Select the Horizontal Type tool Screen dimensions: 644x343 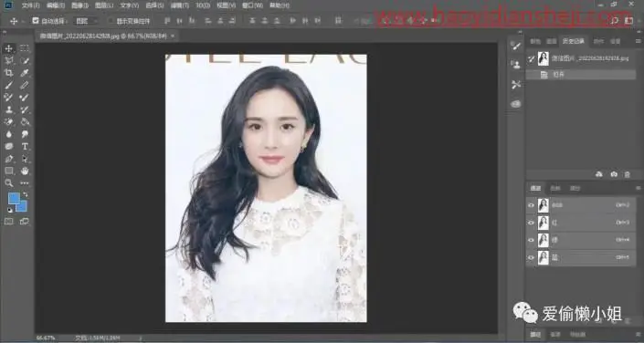[x=25, y=147]
